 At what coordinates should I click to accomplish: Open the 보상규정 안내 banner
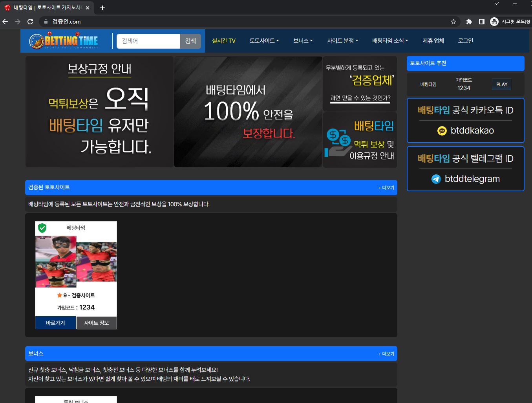[99, 112]
